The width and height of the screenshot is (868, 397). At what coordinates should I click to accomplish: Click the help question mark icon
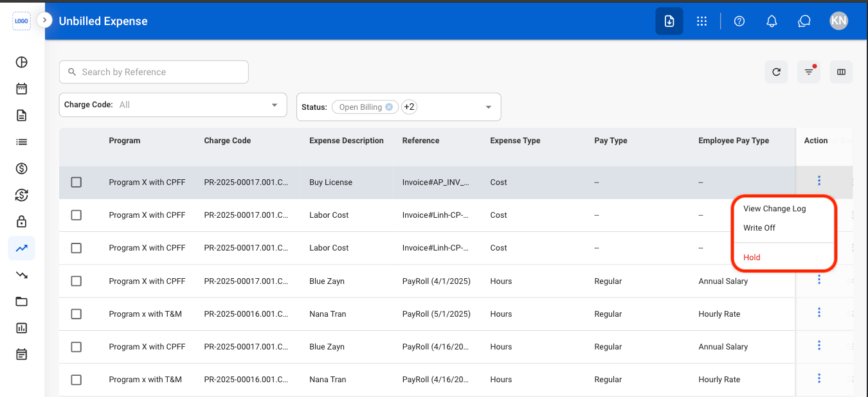739,21
